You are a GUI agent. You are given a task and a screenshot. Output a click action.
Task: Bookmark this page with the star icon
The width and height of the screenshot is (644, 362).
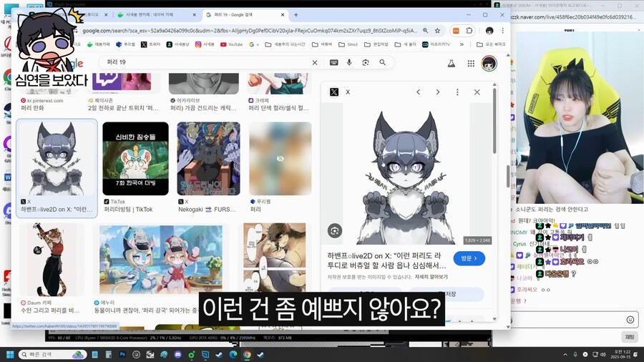click(x=437, y=31)
